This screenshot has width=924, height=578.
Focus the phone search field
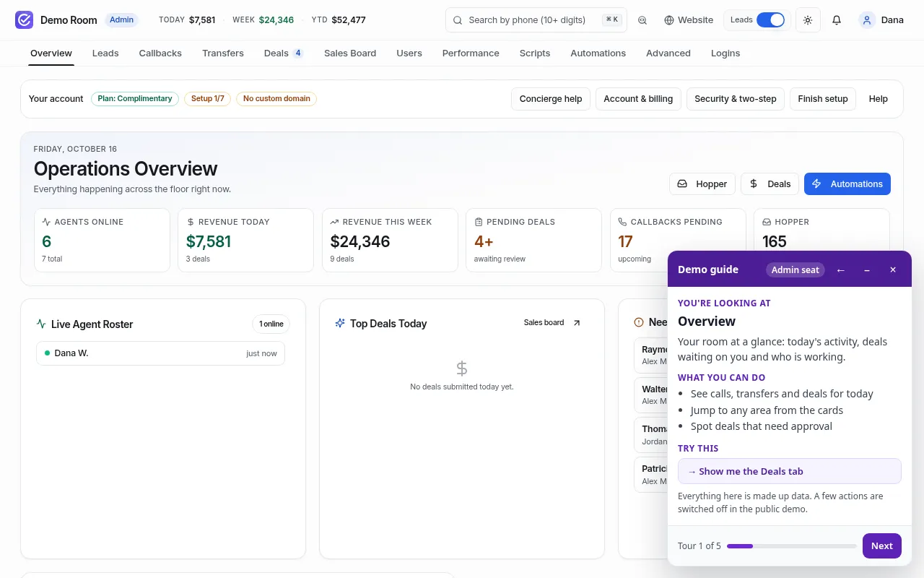click(x=536, y=20)
